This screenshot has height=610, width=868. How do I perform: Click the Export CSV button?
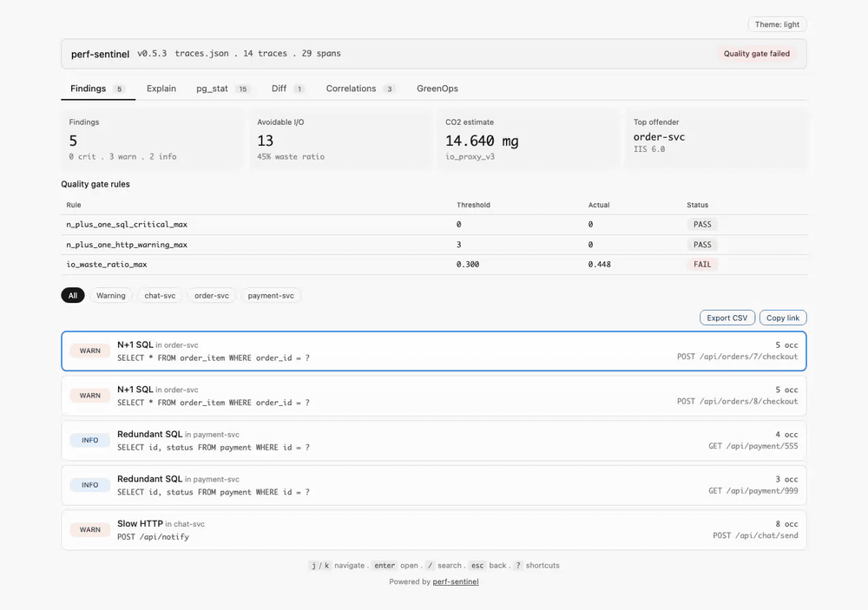pos(727,317)
